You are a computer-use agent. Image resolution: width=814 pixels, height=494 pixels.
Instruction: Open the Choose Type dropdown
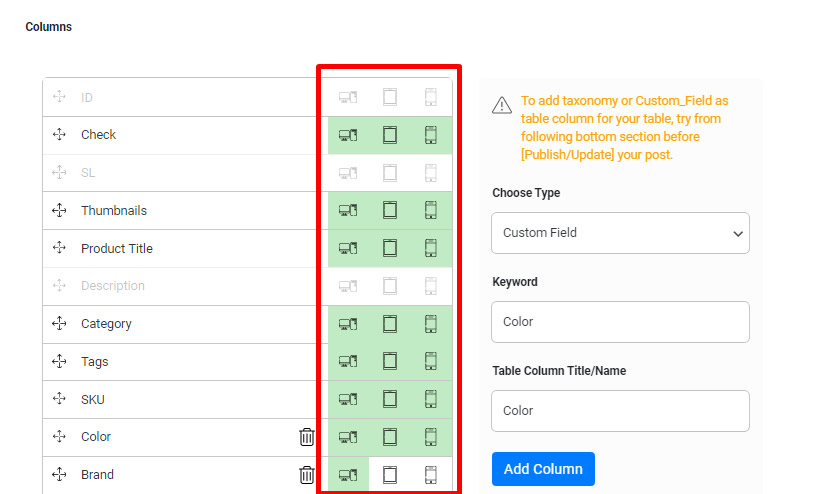click(620, 233)
